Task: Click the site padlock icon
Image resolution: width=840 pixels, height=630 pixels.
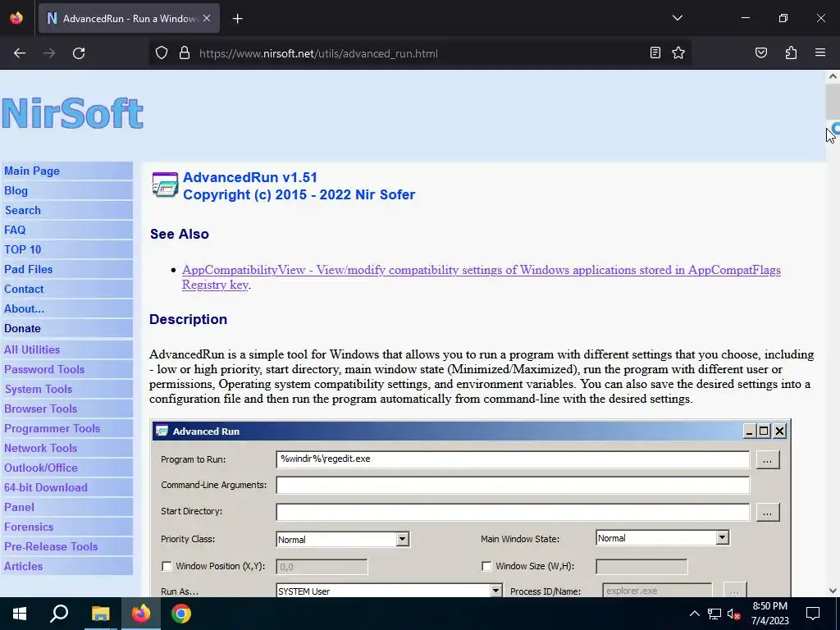Action: coord(185,53)
